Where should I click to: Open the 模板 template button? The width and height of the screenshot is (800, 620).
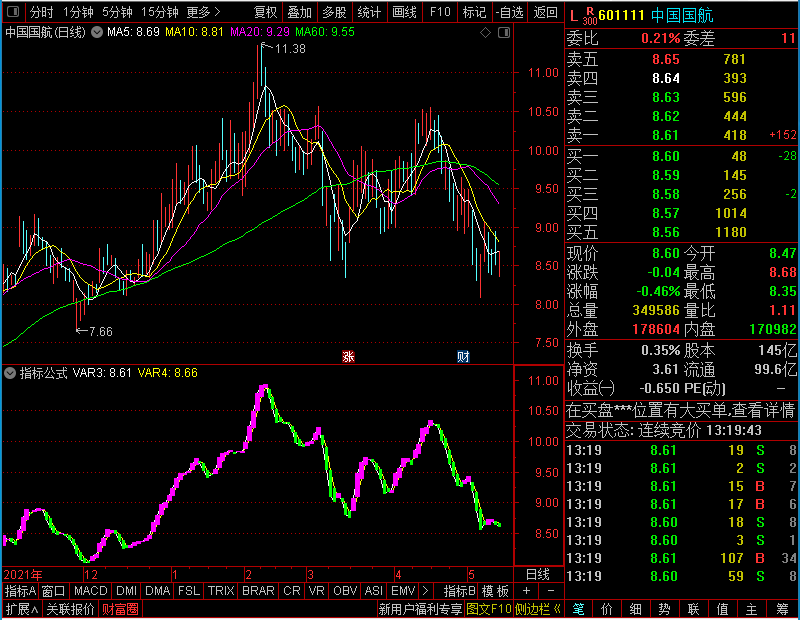[495, 591]
